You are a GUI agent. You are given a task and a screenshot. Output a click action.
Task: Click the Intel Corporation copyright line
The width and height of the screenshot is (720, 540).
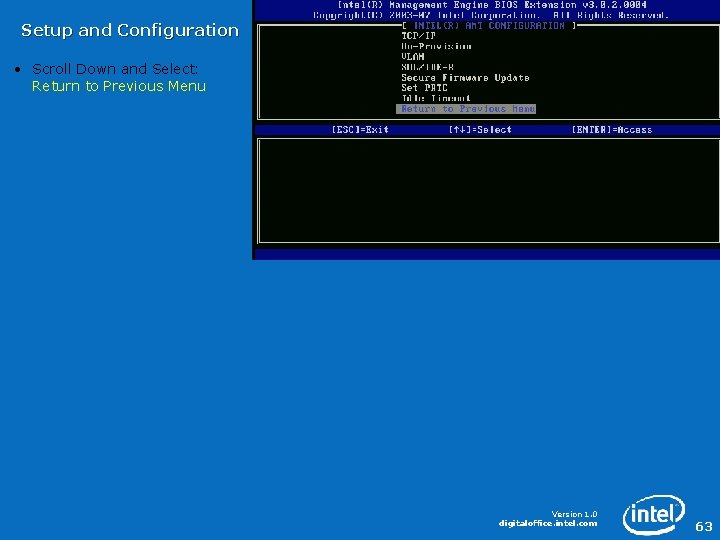pyautogui.click(x=491, y=16)
